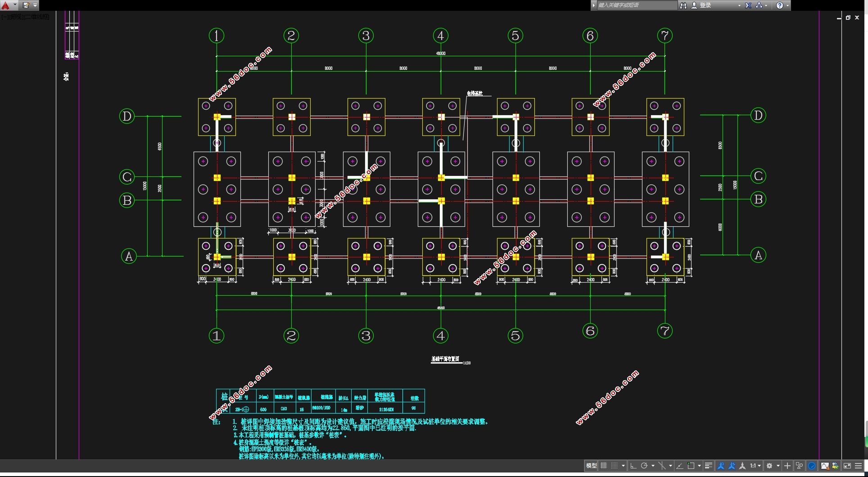The image size is (868, 477).
Task: Click the annotation monitor plus icon
Action: click(787, 466)
